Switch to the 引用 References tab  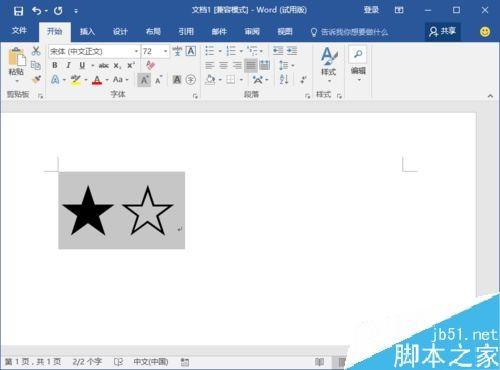coord(186,32)
